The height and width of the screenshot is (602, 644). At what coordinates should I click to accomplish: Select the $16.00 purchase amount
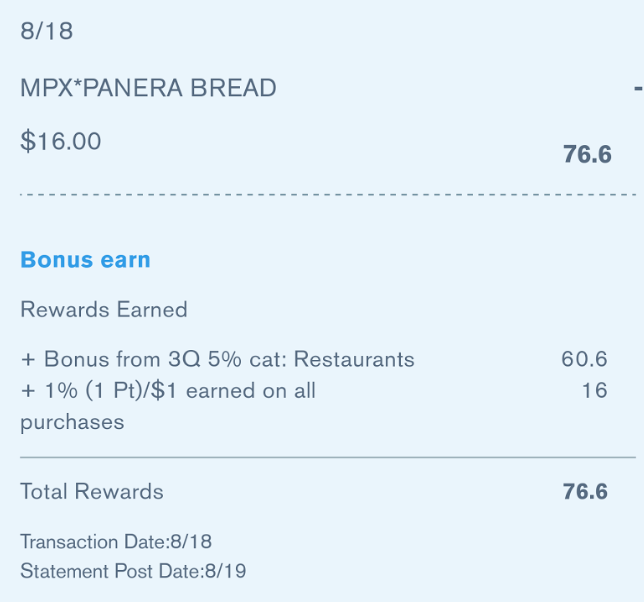61,141
